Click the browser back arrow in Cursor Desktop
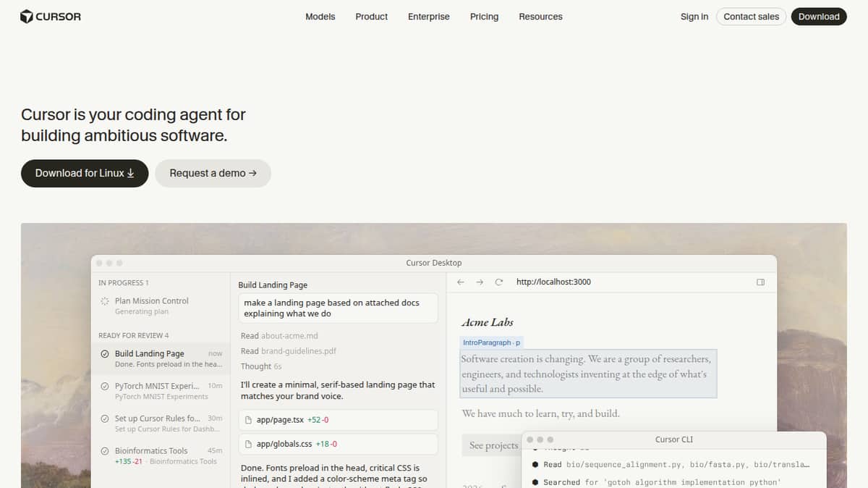 [x=461, y=282]
